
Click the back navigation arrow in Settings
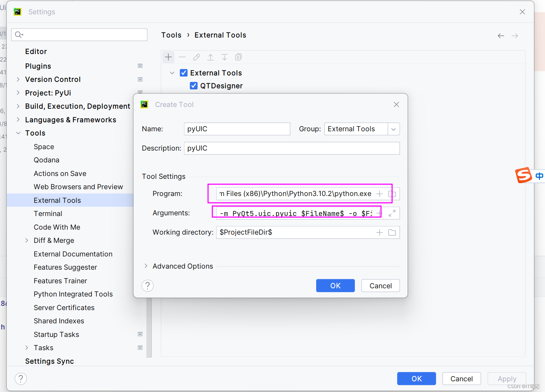coord(501,36)
